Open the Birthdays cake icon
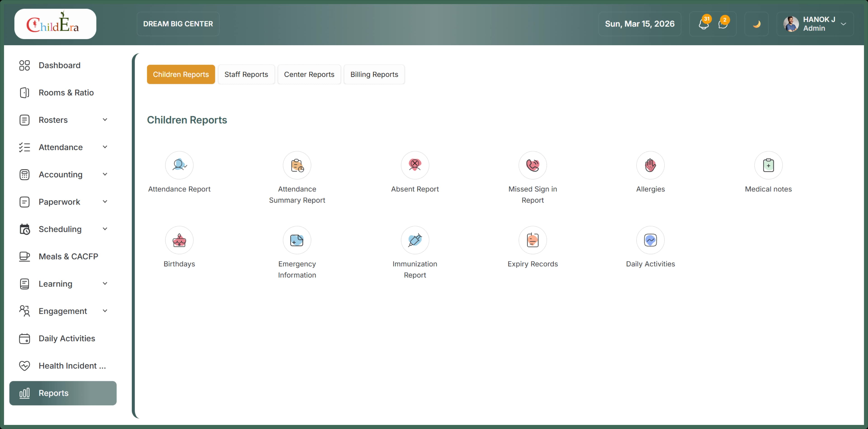Screen dimensions: 868x429 (179, 240)
